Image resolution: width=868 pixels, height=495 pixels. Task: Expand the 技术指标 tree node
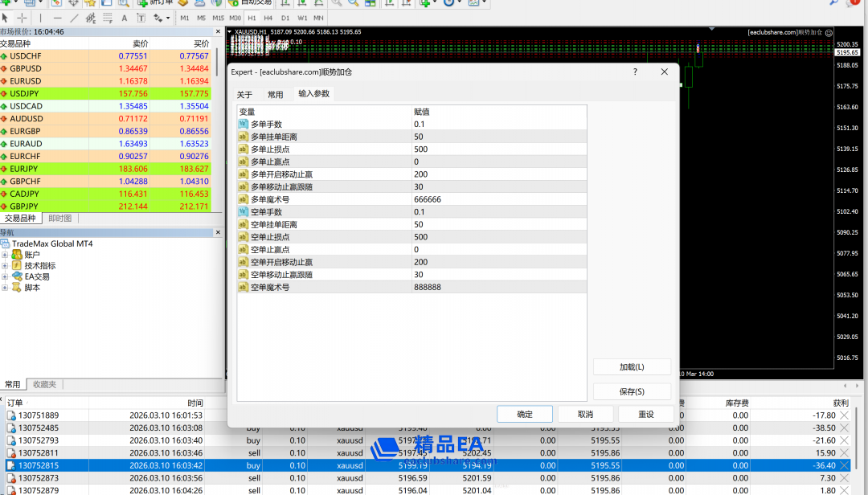pyautogui.click(x=6, y=266)
